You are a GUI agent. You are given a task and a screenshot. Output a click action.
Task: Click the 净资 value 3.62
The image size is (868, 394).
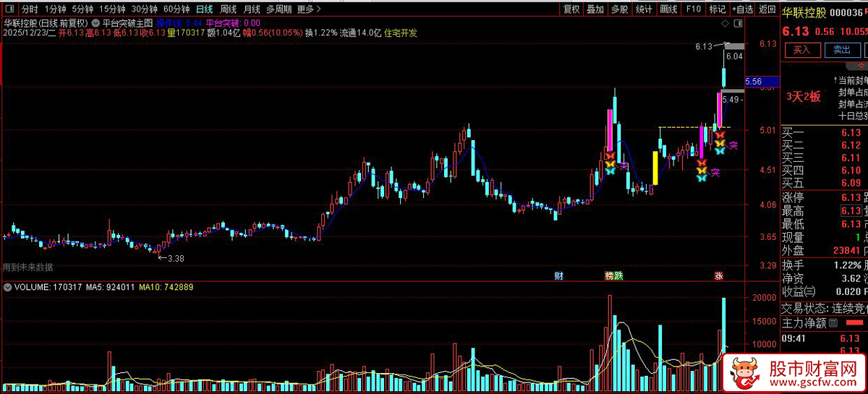pyautogui.click(x=850, y=278)
